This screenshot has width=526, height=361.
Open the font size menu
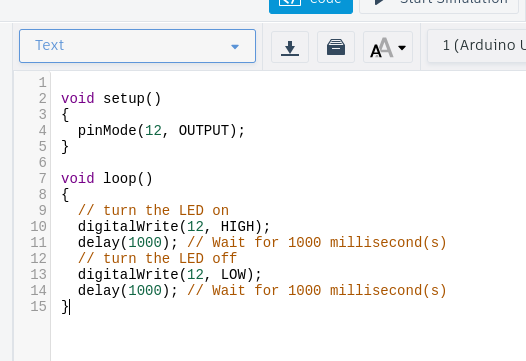pos(388,47)
